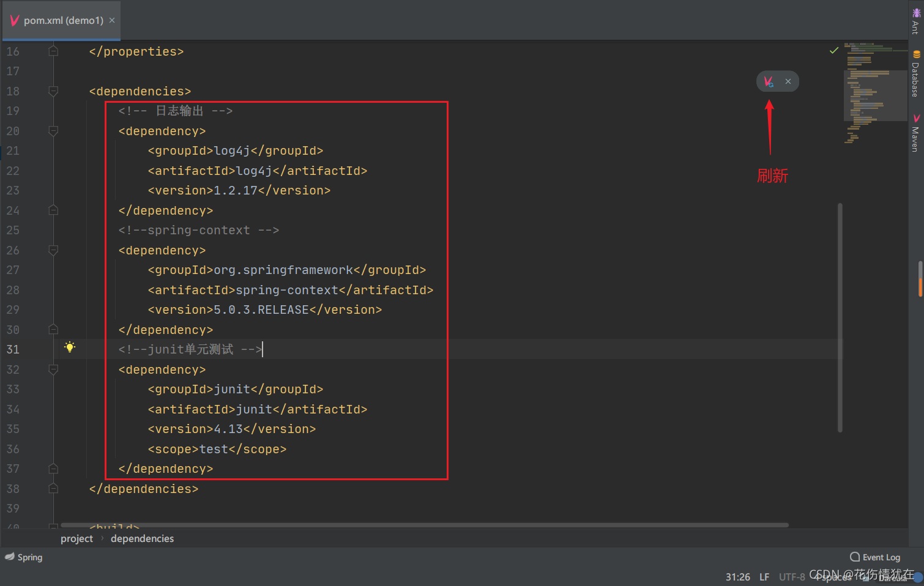Viewport: 924px width, 586px height.
Task: Click the '<artifactId>junit</artifactId>' line
Action: 258,409
